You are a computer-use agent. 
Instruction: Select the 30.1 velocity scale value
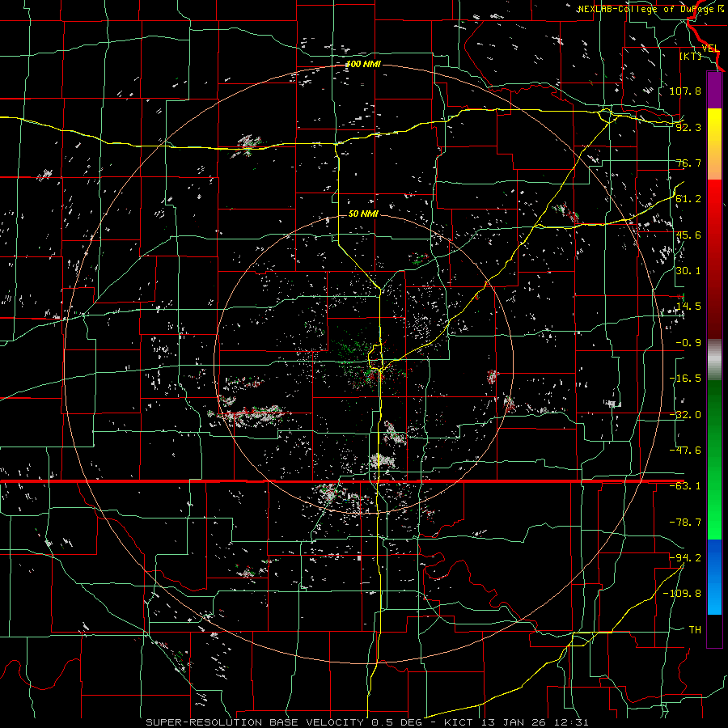pyautogui.click(x=688, y=271)
